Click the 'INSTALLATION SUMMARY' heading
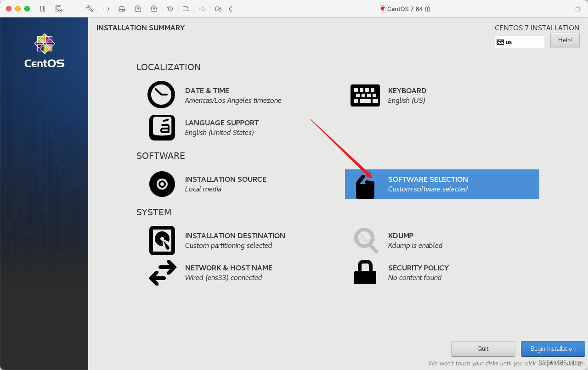The height and width of the screenshot is (370, 588). click(x=141, y=28)
